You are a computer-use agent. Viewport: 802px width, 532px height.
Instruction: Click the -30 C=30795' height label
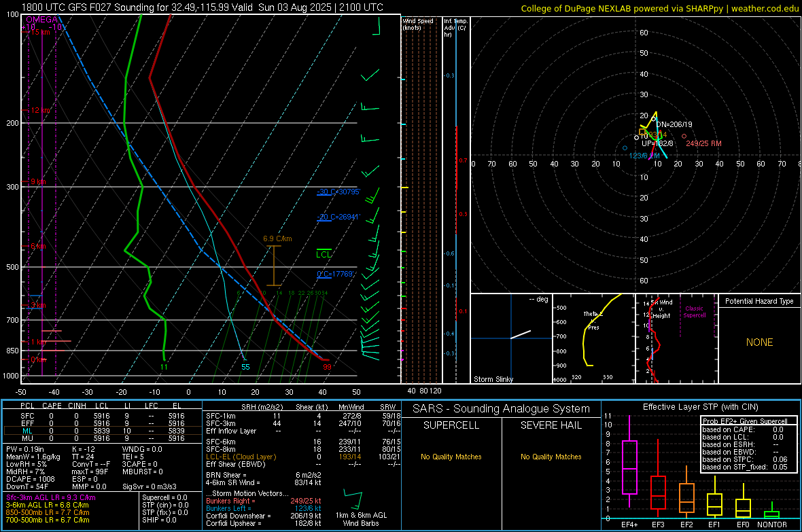click(338, 192)
